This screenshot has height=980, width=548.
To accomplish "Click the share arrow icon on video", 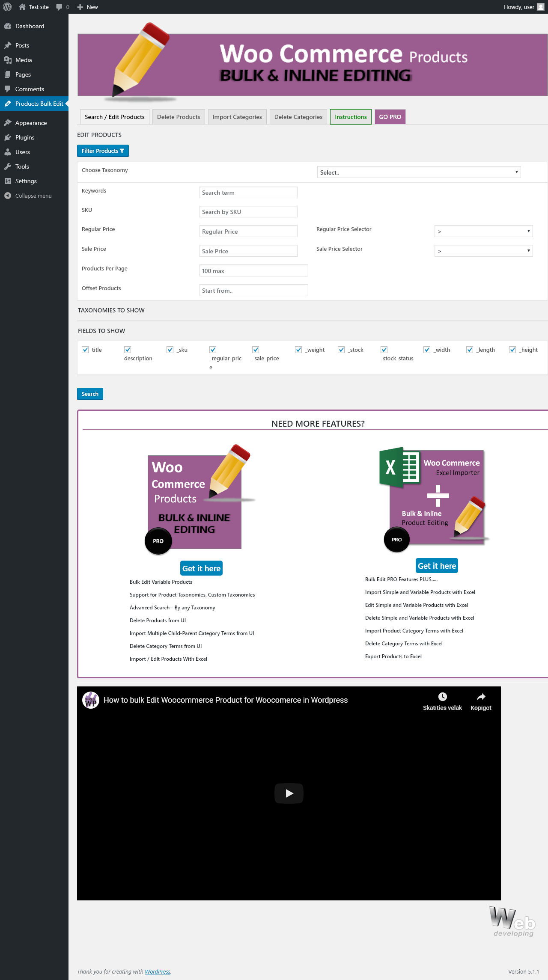I will 481,697.
